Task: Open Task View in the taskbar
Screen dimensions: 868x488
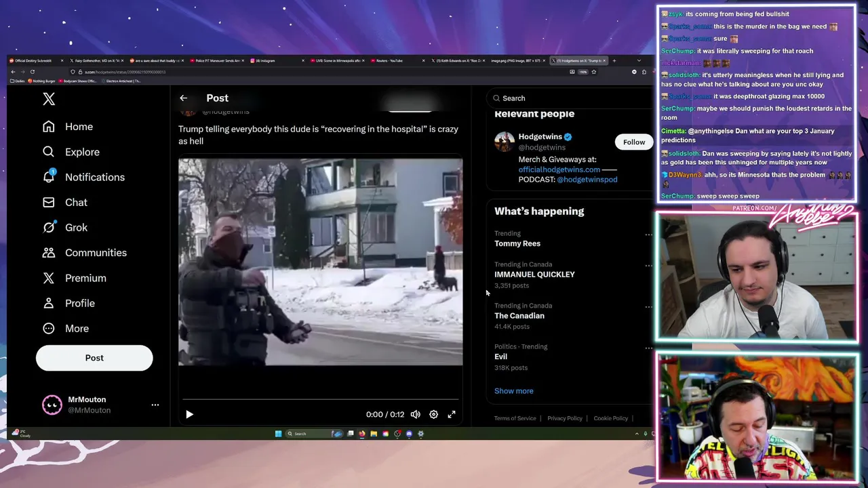Action: click(x=351, y=434)
